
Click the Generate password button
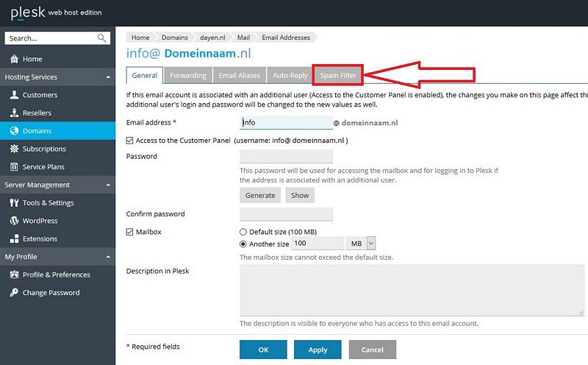[260, 195]
